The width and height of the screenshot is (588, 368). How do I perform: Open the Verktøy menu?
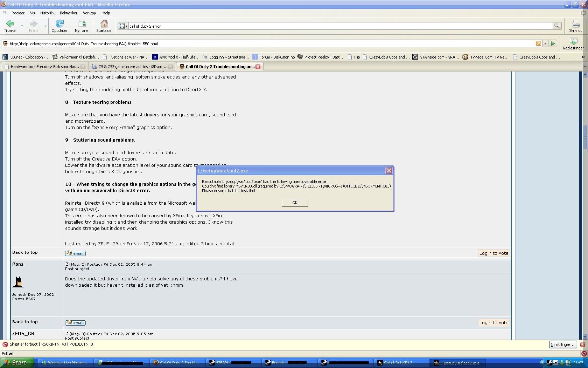click(x=89, y=13)
